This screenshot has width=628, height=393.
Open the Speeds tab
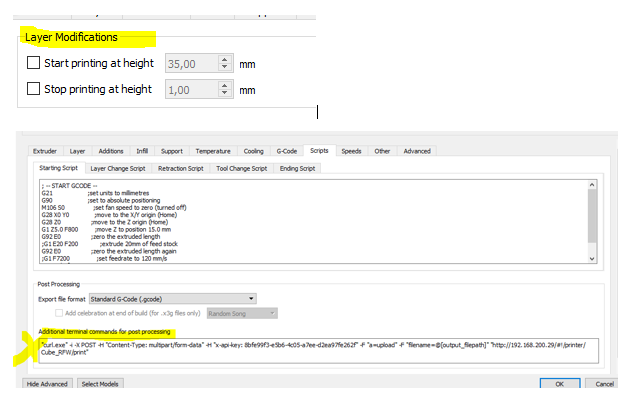[x=351, y=151]
